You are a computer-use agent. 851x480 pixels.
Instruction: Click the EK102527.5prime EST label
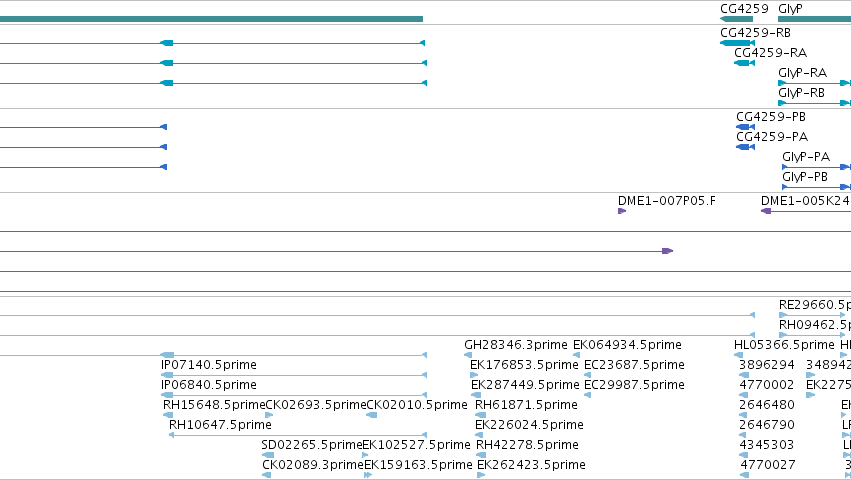click(x=416, y=445)
